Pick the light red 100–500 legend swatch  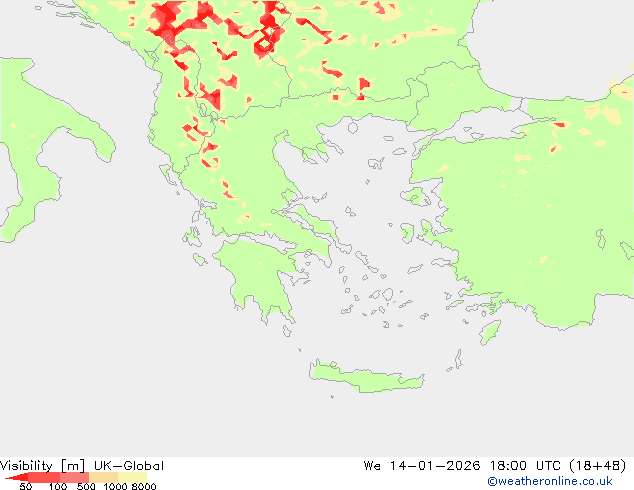pyautogui.click(x=74, y=477)
